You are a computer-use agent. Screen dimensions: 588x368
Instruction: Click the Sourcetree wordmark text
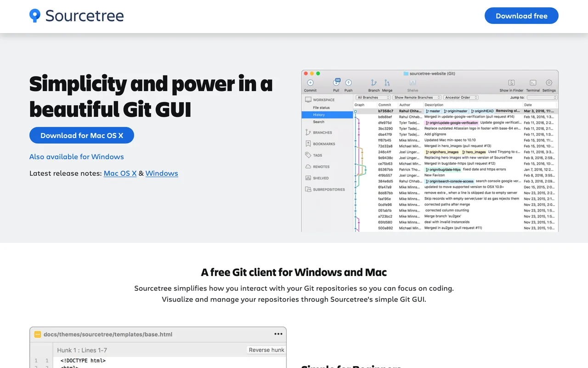(x=85, y=16)
